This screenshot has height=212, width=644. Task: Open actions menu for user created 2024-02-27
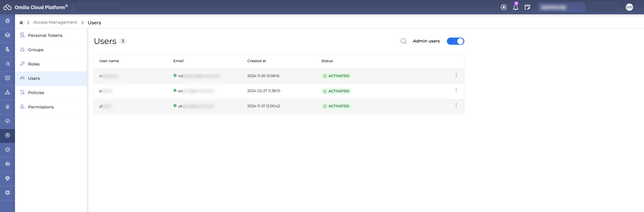click(456, 90)
